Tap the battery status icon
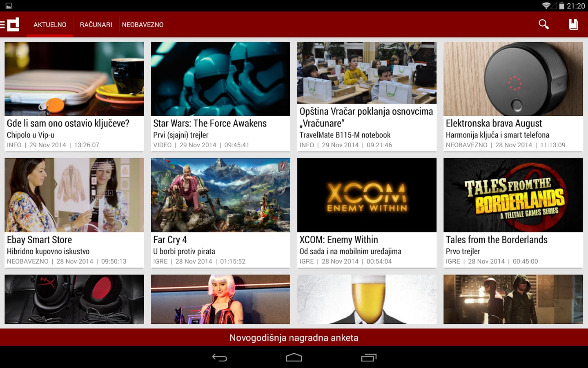Image resolution: width=588 pixels, height=368 pixels. pyautogui.click(x=561, y=6)
